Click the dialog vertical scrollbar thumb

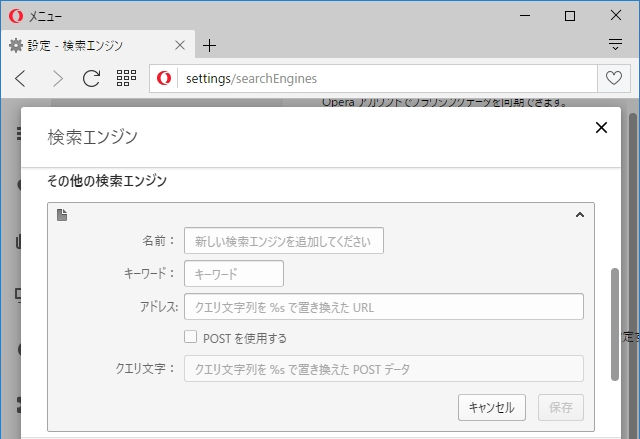tap(615, 324)
